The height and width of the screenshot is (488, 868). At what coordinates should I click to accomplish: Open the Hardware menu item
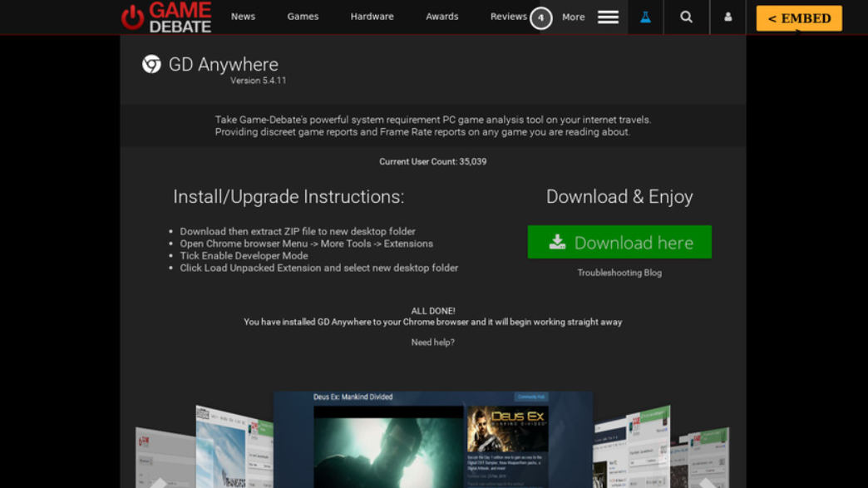coord(372,17)
